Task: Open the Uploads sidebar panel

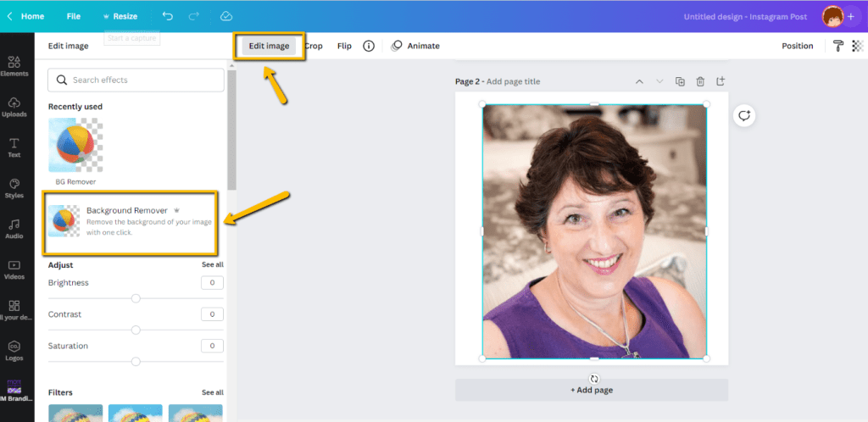Action: point(14,107)
